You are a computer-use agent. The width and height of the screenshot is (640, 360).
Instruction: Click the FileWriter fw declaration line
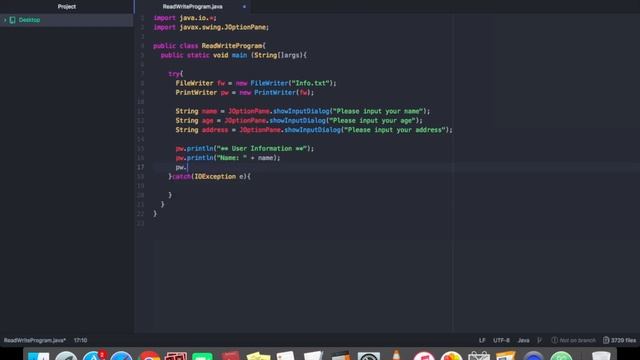coord(256,83)
